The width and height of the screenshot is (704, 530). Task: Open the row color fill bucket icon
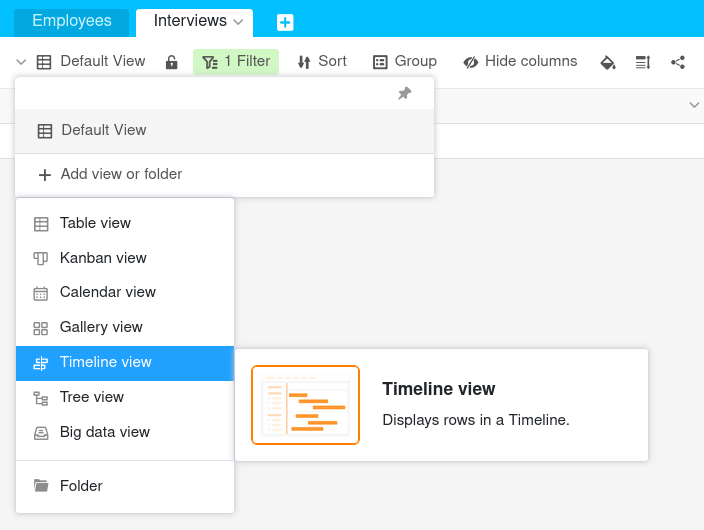click(607, 62)
